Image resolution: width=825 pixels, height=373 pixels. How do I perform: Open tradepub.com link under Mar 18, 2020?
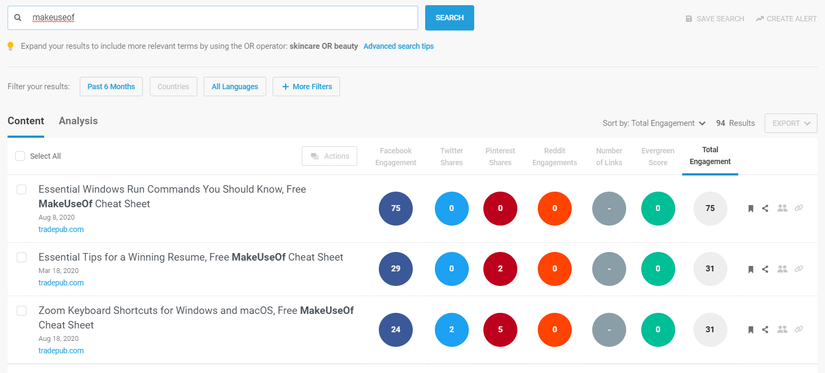[x=61, y=283]
